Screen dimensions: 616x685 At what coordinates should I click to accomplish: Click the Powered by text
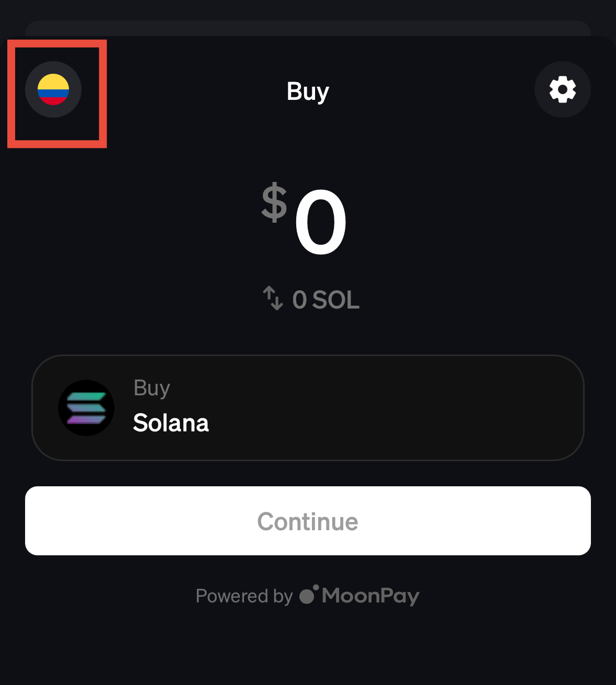click(x=244, y=596)
